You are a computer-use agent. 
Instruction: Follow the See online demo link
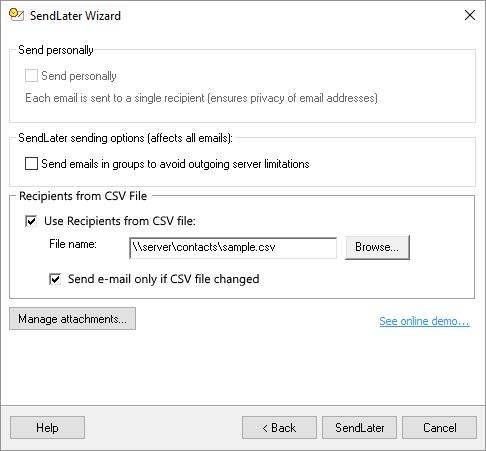pyautogui.click(x=424, y=321)
